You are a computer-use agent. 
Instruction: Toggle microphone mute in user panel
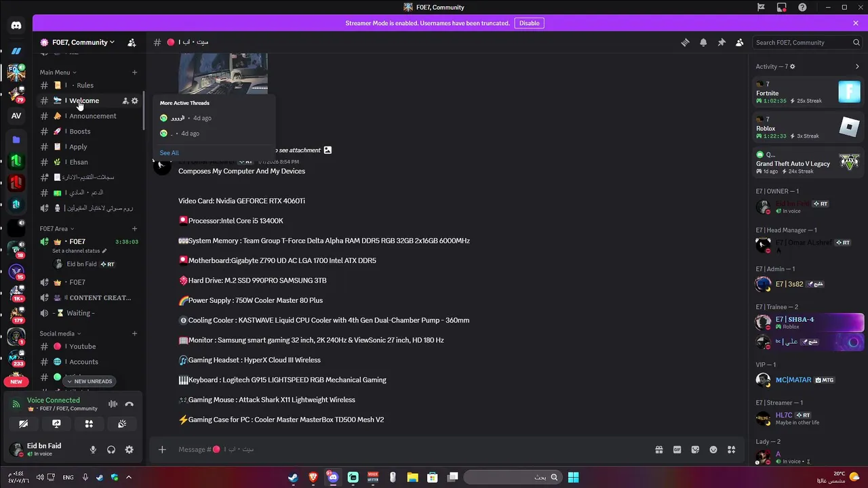[x=93, y=449]
